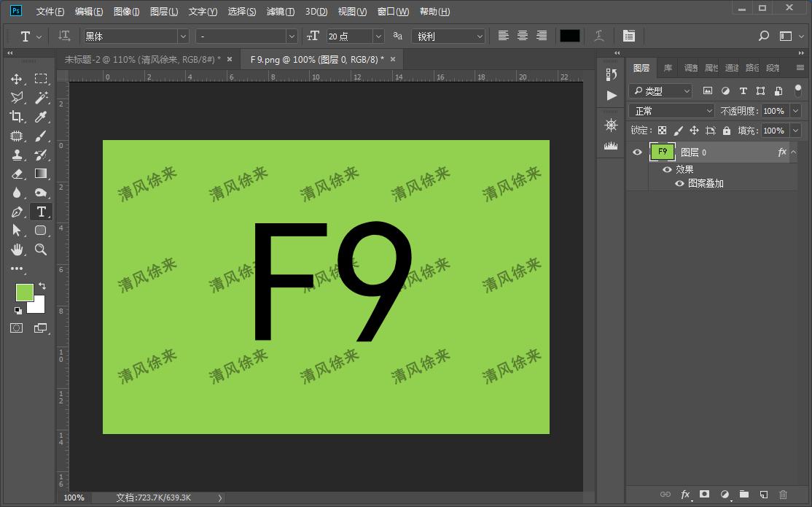Open the 滤镜 menu

coord(280,11)
